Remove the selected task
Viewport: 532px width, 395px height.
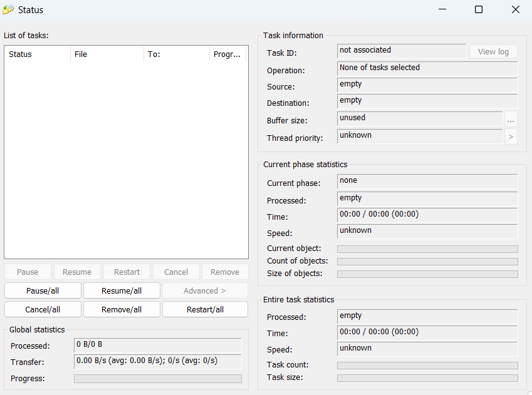(224, 272)
